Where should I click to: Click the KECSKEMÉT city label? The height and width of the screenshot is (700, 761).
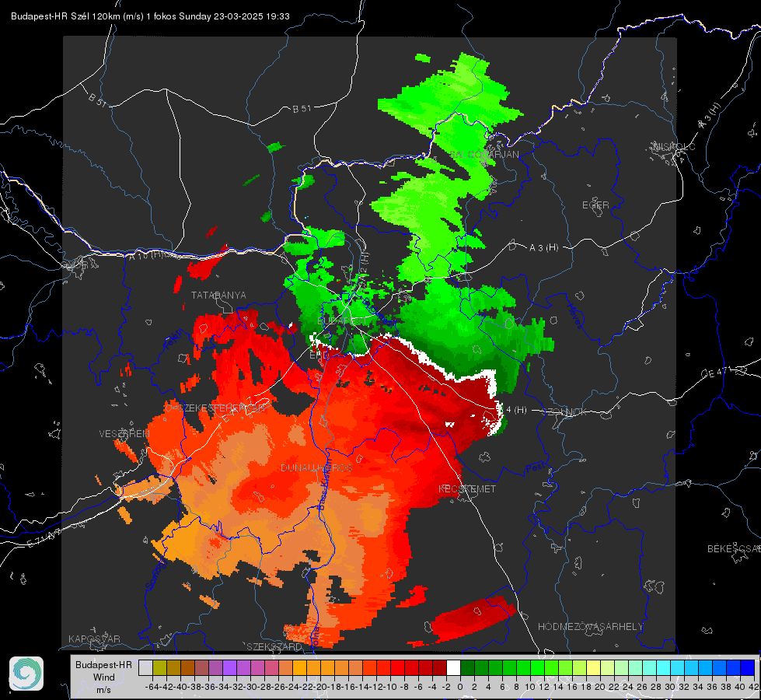pos(467,489)
